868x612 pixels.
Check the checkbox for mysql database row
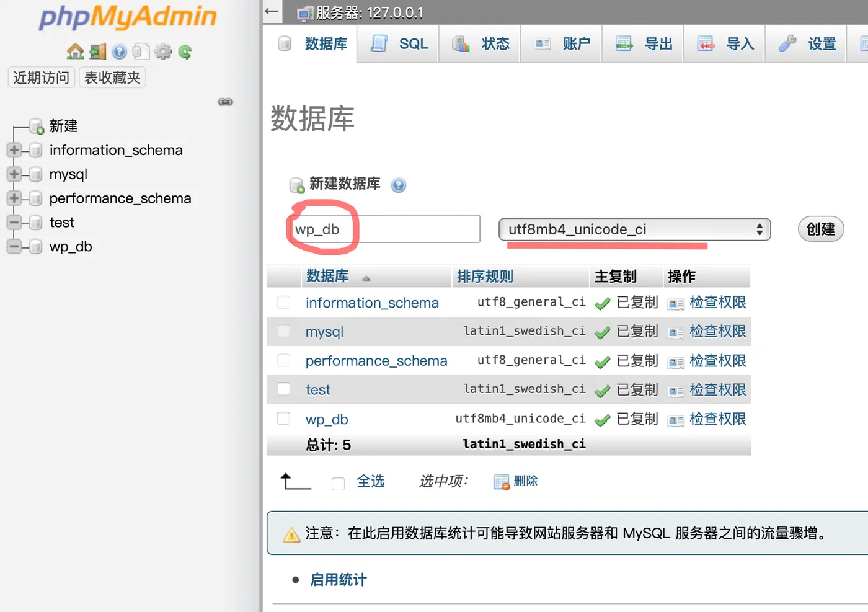tap(283, 331)
